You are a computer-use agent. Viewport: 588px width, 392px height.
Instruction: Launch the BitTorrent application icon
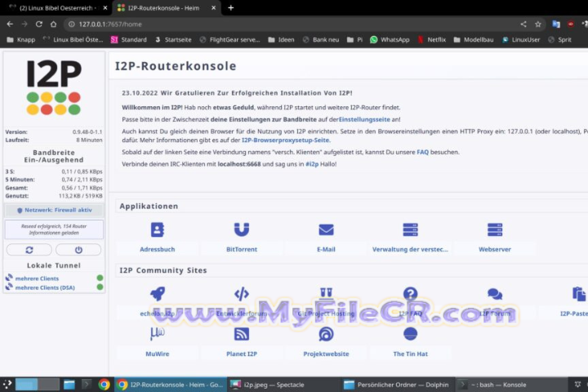tap(242, 229)
